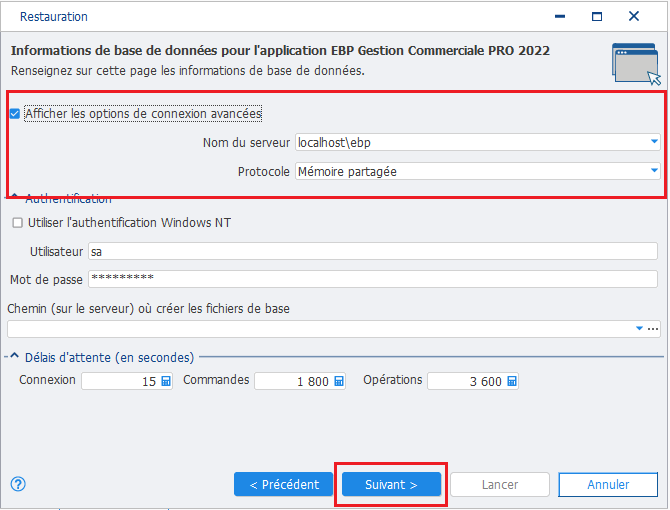Click the Opérations timeout value field

point(473,381)
